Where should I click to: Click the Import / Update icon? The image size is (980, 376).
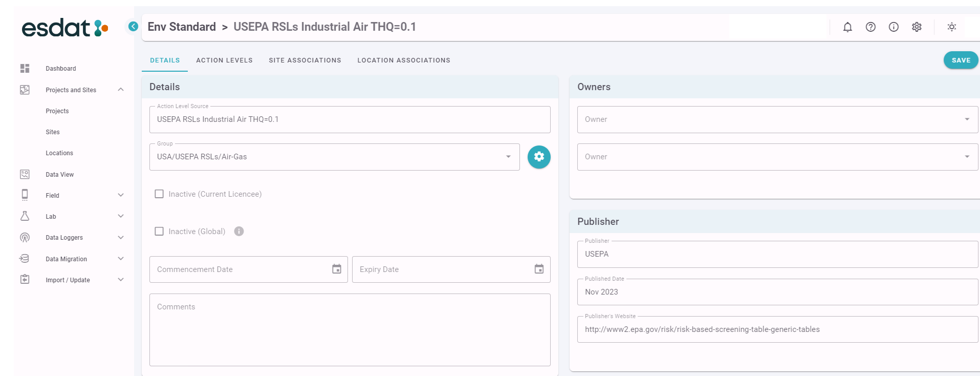pyautogui.click(x=25, y=280)
